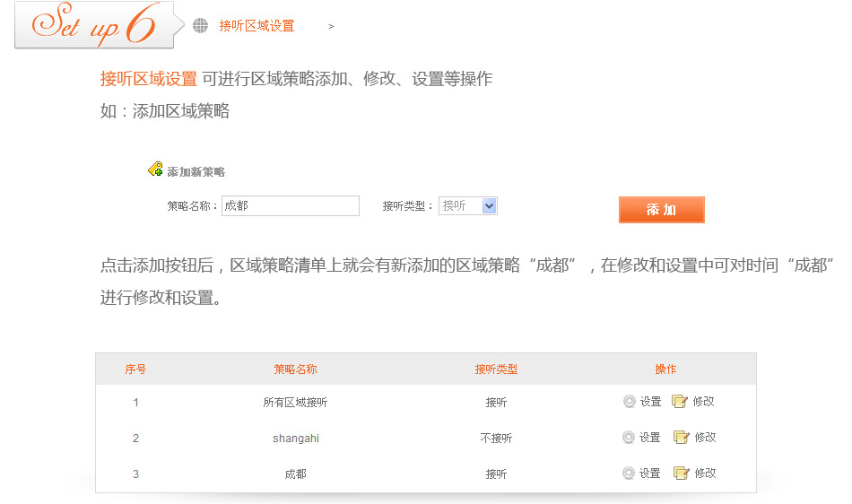Click the 策略名称 text field
The height and width of the screenshot is (504, 852).
tap(290, 206)
